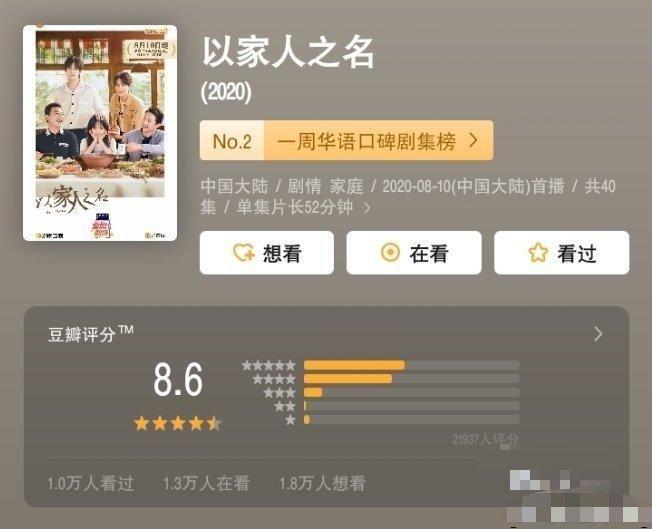This screenshot has width=652, height=529.
Task: Tap the yellow star rating under 8.6
Action: click(178, 424)
